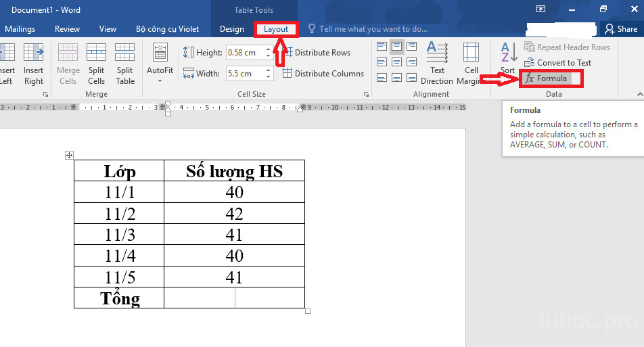Click inside the column Width field
The height and width of the screenshot is (347, 644).
pos(245,74)
